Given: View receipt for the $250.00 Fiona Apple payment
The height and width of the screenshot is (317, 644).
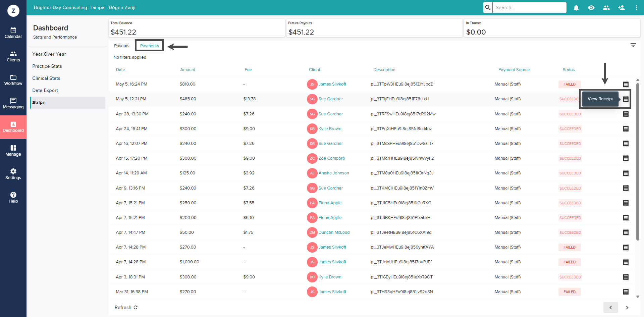Looking at the screenshot, I should 626,203.
